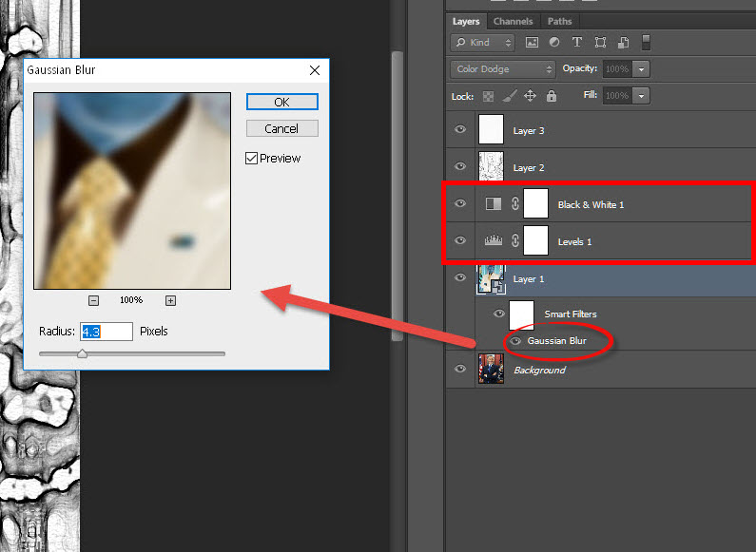Select Layer 2 sketch thumbnail
The image size is (756, 552).
pyautogui.click(x=491, y=166)
